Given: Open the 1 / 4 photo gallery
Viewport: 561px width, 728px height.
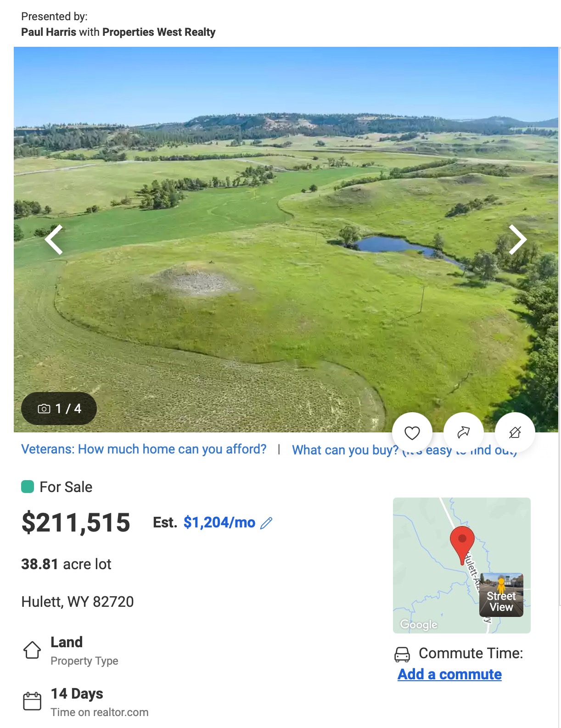Looking at the screenshot, I should pos(59,409).
